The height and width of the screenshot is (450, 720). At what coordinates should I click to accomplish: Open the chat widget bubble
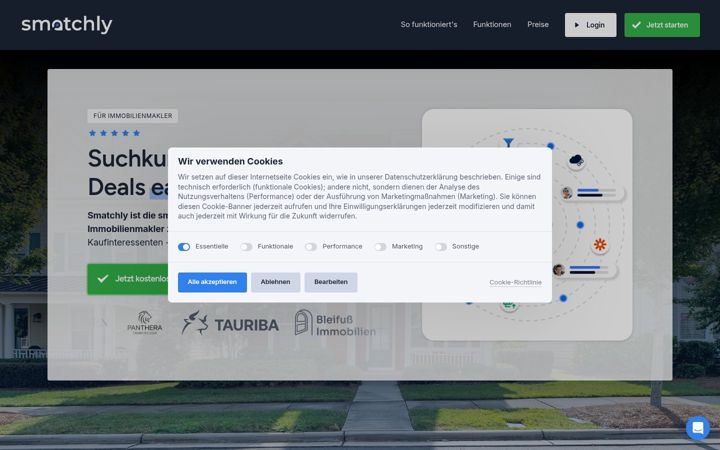pyautogui.click(x=698, y=428)
